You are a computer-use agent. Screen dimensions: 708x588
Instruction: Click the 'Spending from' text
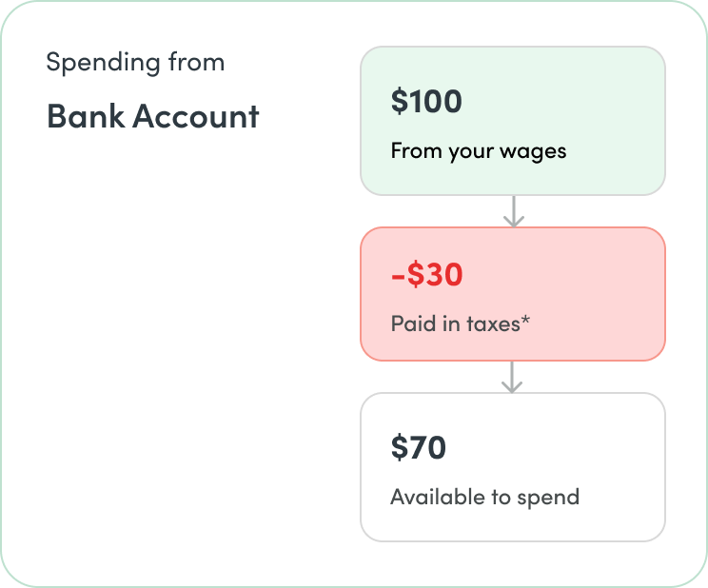pyautogui.click(x=135, y=63)
